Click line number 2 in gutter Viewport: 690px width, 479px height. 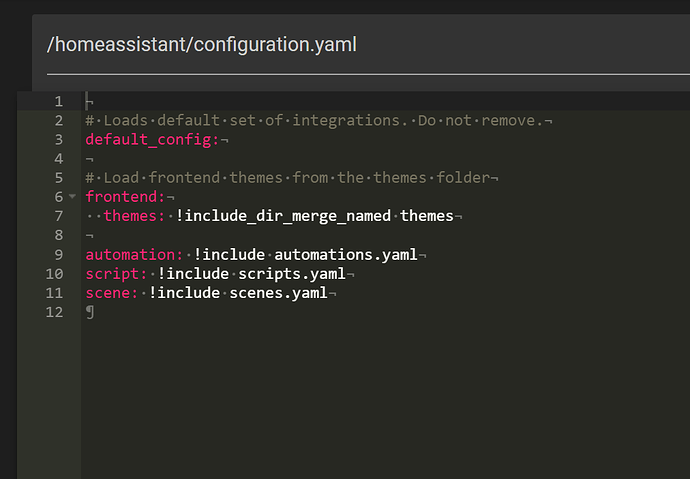coord(59,121)
